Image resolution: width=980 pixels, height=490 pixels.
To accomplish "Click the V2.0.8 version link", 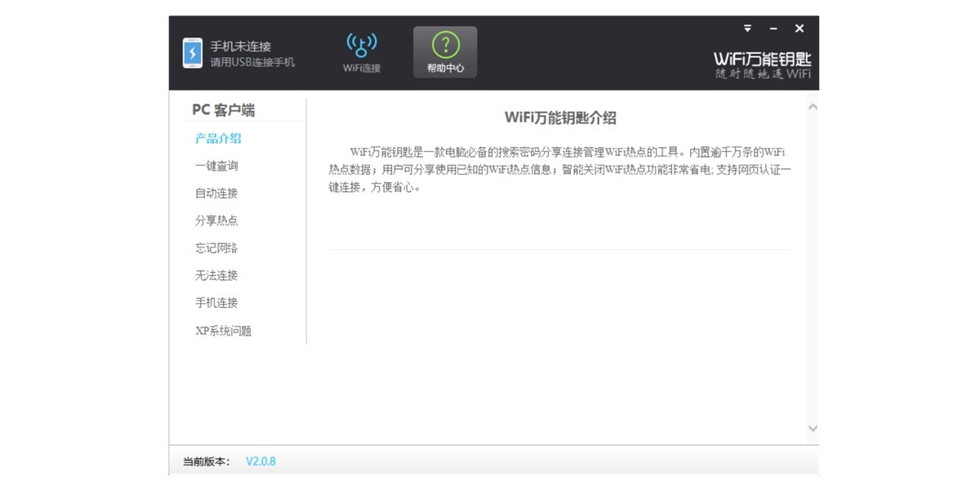I will click(260, 461).
